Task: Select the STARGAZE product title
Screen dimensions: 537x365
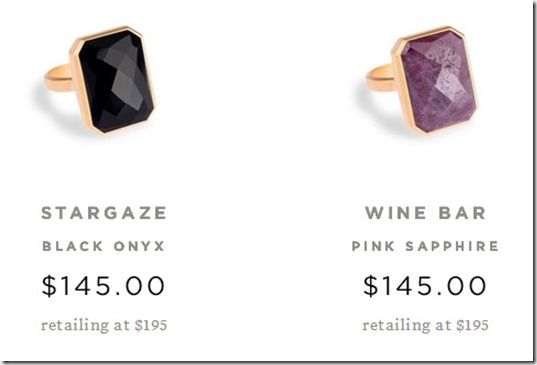Action: 104,213
